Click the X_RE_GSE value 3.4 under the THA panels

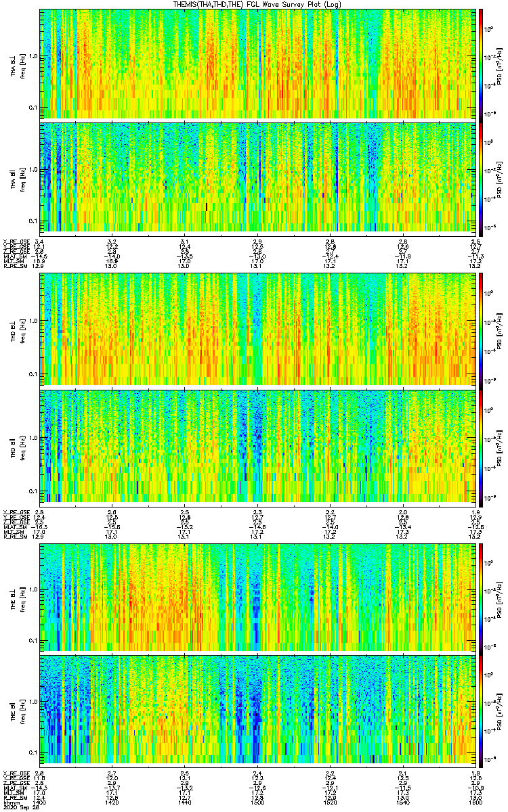(40, 242)
